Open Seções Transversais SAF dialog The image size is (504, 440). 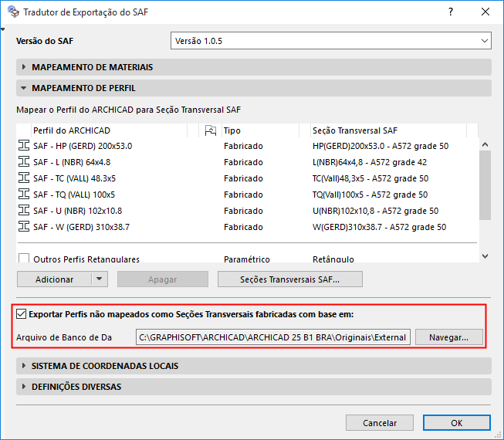290,279
